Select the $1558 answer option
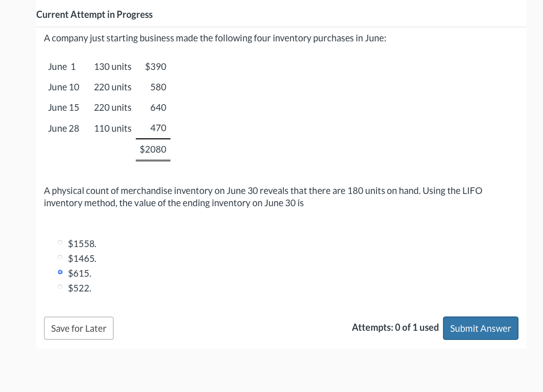 pos(61,243)
